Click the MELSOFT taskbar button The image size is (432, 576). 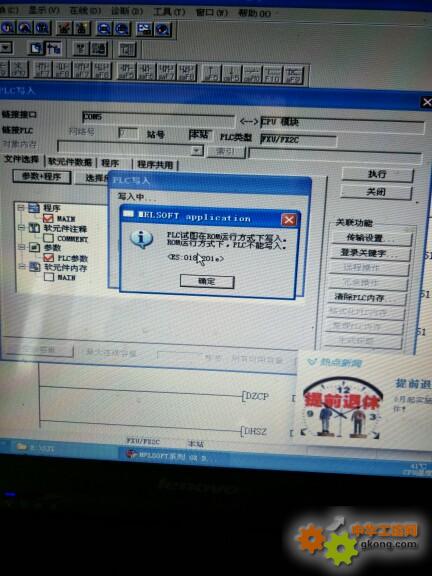pyautogui.click(x=167, y=456)
